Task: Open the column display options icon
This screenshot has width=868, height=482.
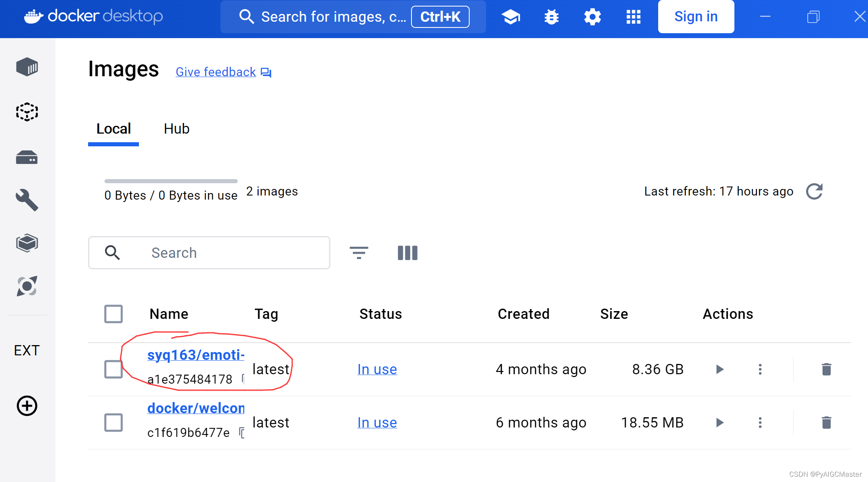Action: coord(408,253)
